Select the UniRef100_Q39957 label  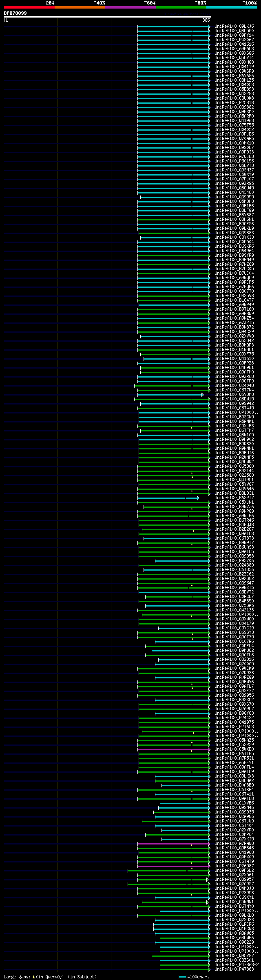click(234, 879)
